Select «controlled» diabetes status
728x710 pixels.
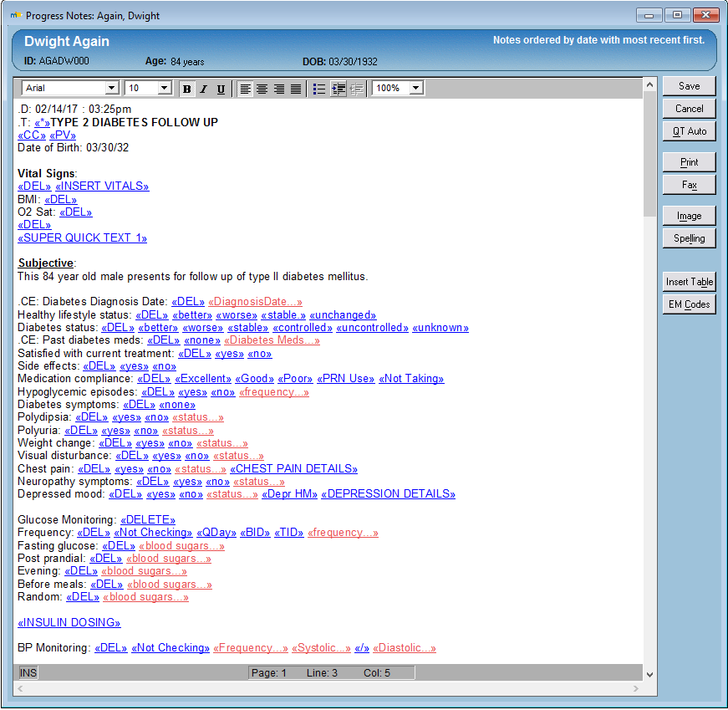pyautogui.click(x=303, y=328)
